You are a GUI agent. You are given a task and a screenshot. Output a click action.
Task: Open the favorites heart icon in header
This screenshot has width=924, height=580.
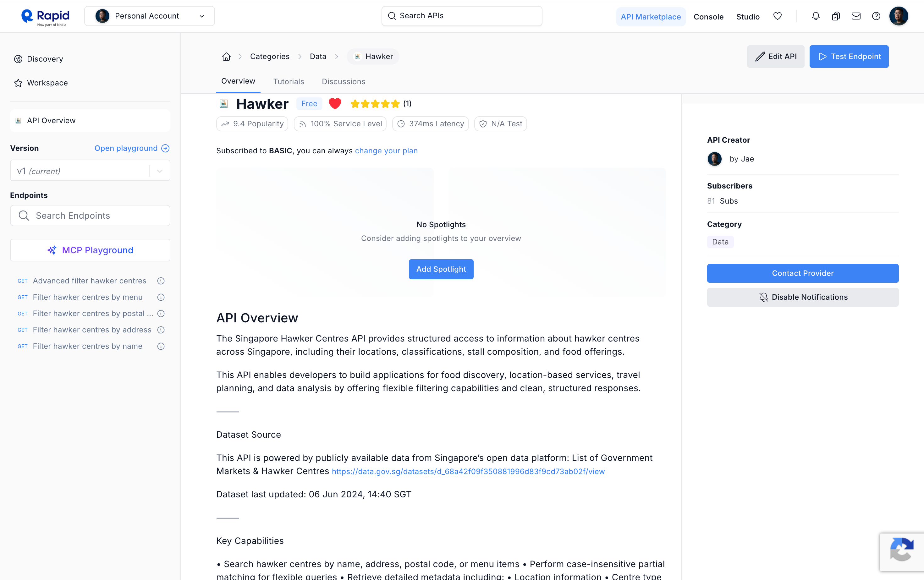click(778, 16)
